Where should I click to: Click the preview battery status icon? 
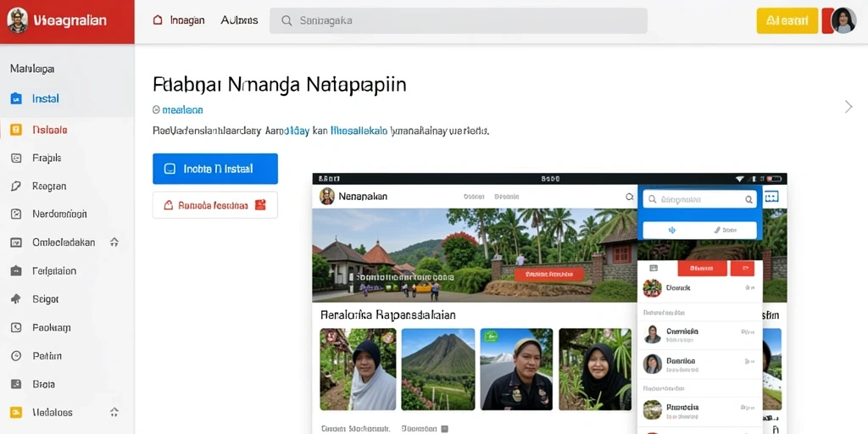775,179
